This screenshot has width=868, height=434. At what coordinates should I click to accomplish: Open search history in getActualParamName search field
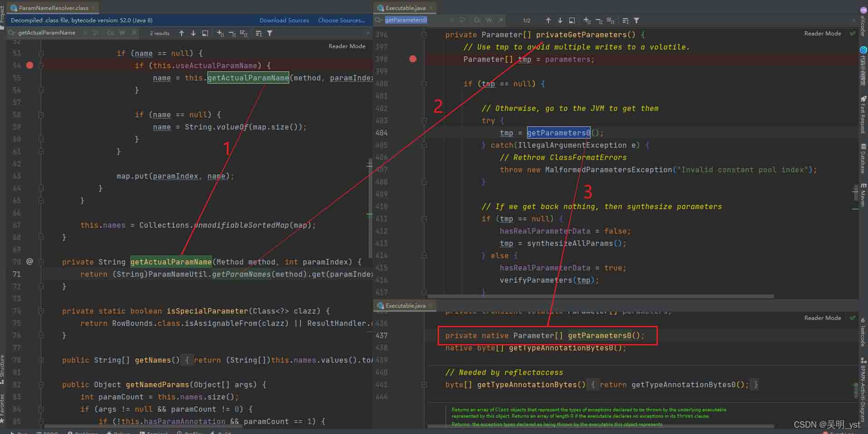pyautogui.click(x=12, y=33)
